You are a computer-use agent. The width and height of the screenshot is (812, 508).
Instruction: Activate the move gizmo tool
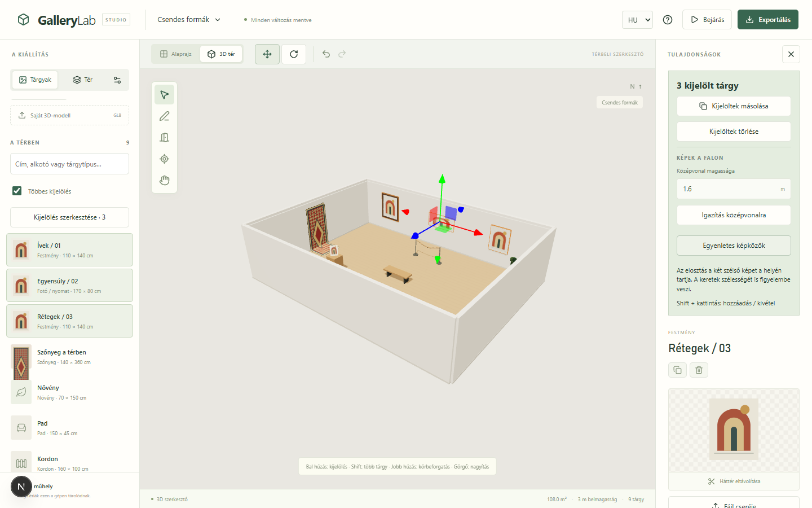267,54
